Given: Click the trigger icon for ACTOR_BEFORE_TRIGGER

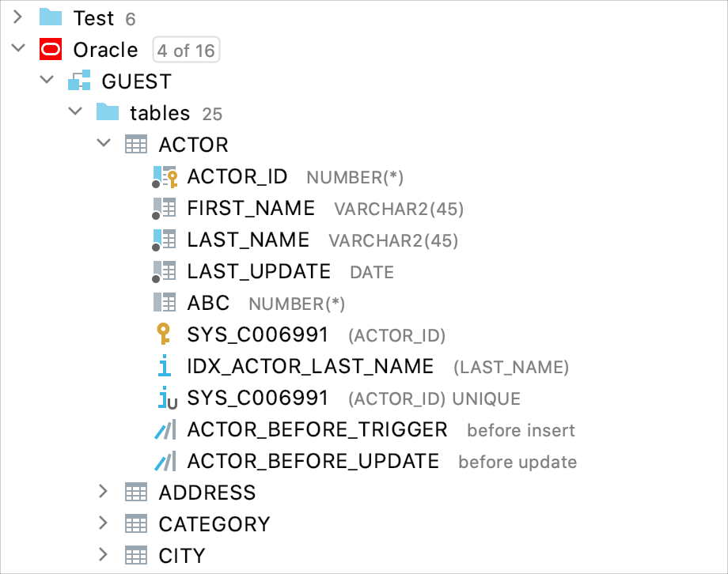Looking at the screenshot, I should 164,429.
